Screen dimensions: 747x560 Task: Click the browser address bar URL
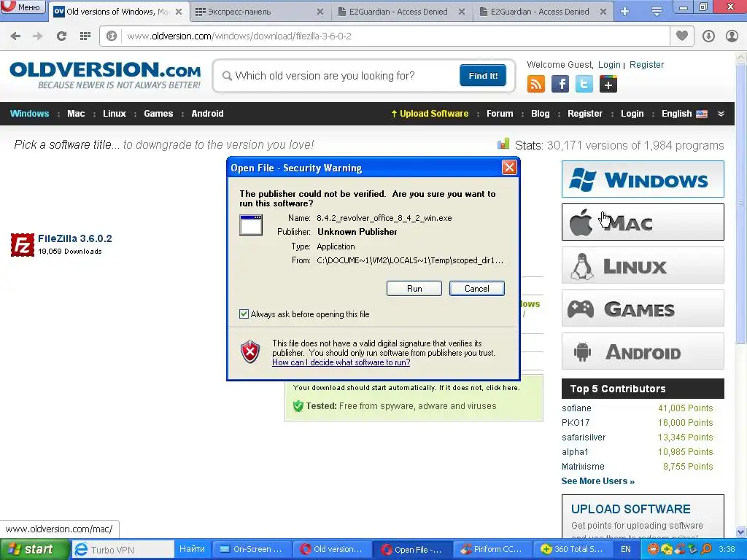[x=239, y=36]
